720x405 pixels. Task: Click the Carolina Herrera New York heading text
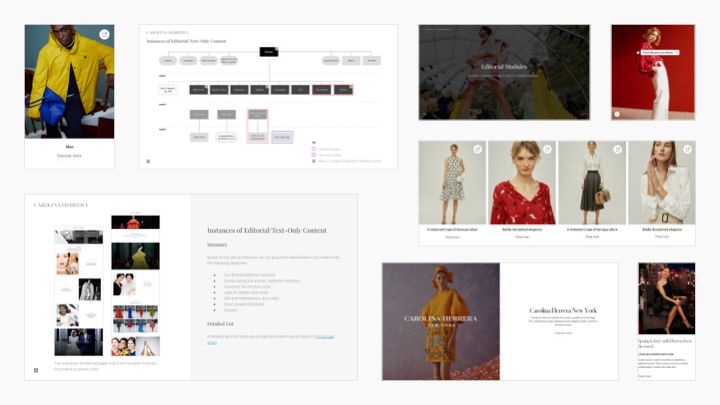click(x=563, y=310)
